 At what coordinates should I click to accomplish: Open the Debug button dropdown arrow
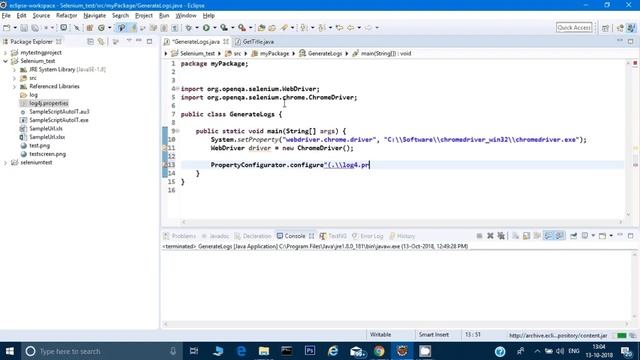coord(196,28)
